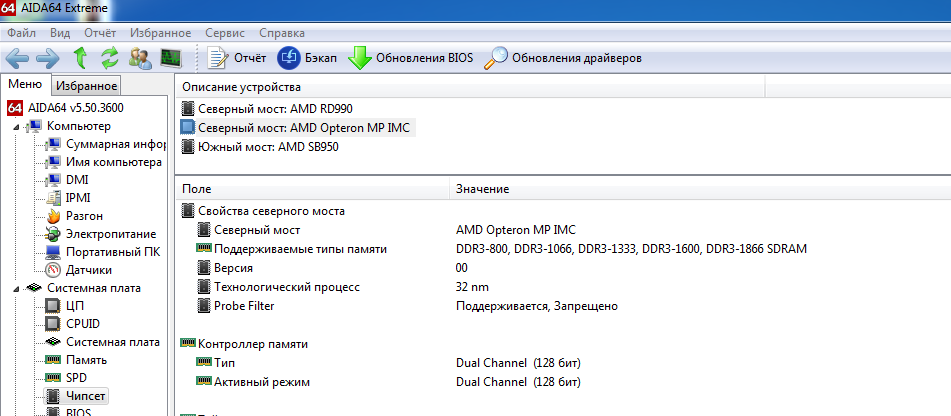Image resolution: width=951 pixels, height=416 pixels.
Task: Select Южный мост: AMD SB950 device
Action: (270, 147)
